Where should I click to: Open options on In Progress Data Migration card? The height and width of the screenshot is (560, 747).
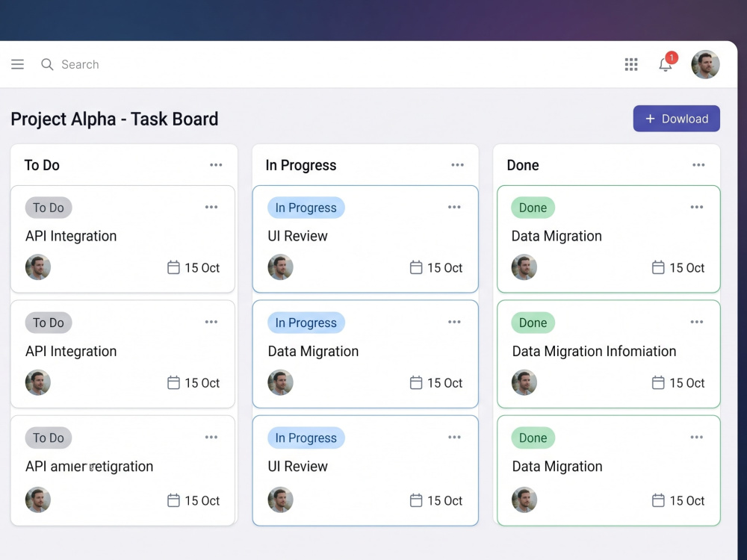click(x=454, y=322)
